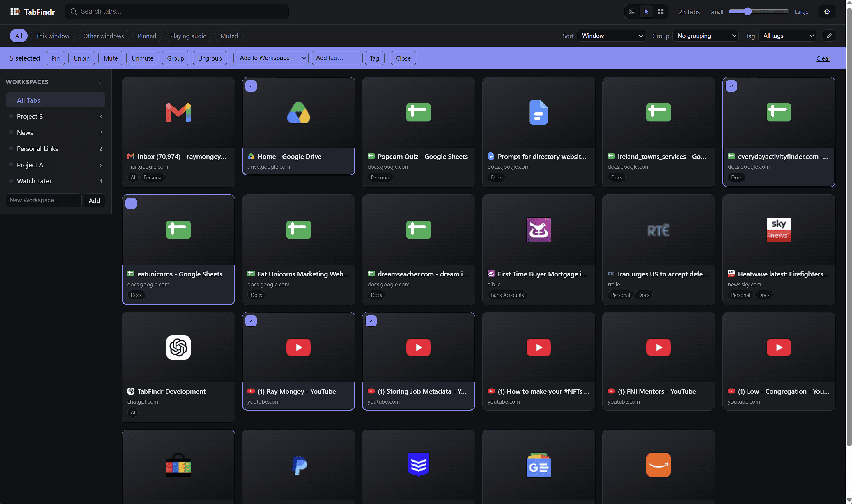Pin the selected tabs
This screenshot has width=852, height=504.
pyautogui.click(x=55, y=58)
